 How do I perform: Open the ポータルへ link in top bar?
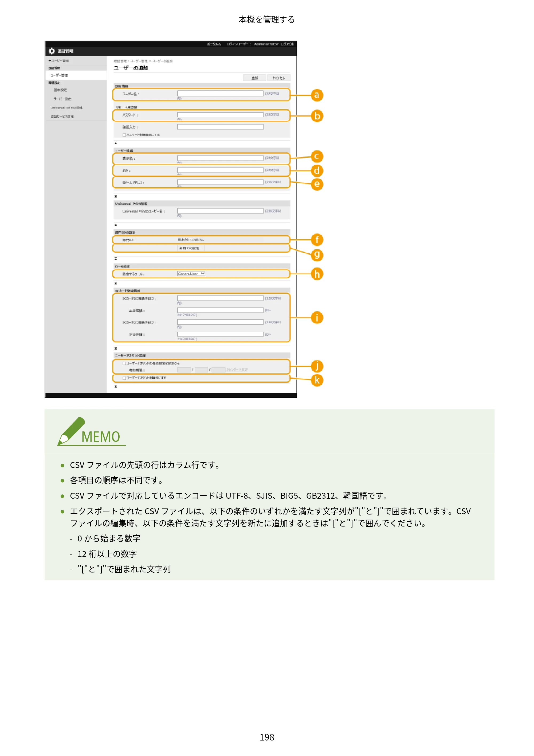pyautogui.click(x=214, y=44)
